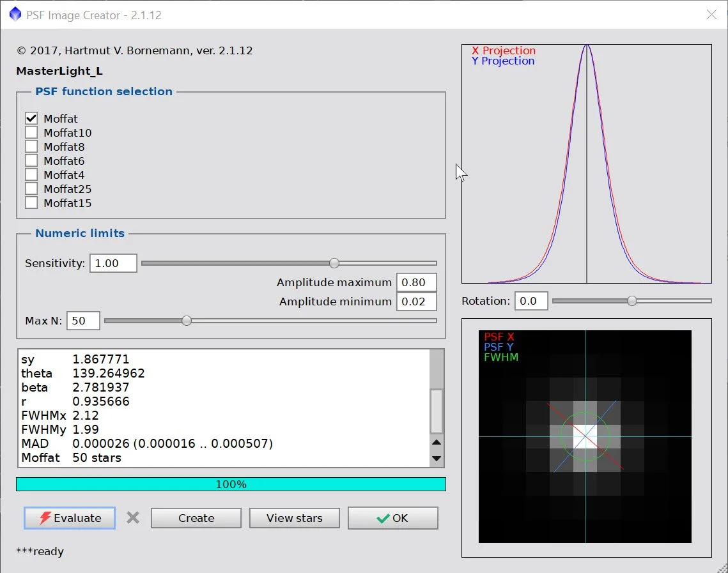Image resolution: width=728 pixels, height=573 pixels.
Task: Click the Amplitude minimum field
Action: [x=417, y=302]
